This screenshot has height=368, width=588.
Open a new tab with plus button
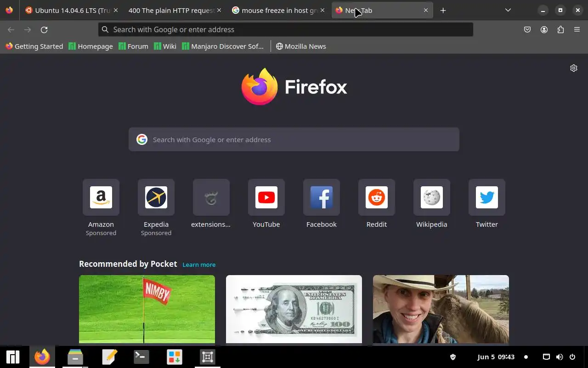coord(443,10)
